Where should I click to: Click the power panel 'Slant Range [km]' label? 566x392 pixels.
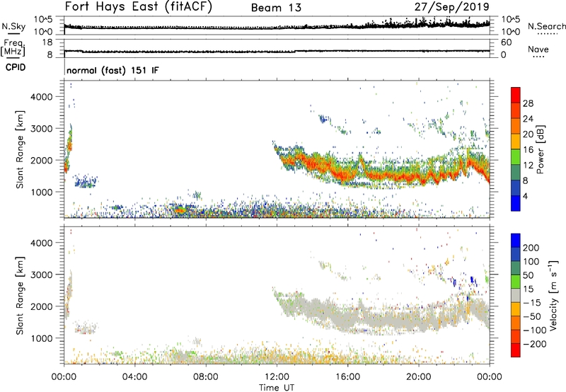(x=20, y=149)
